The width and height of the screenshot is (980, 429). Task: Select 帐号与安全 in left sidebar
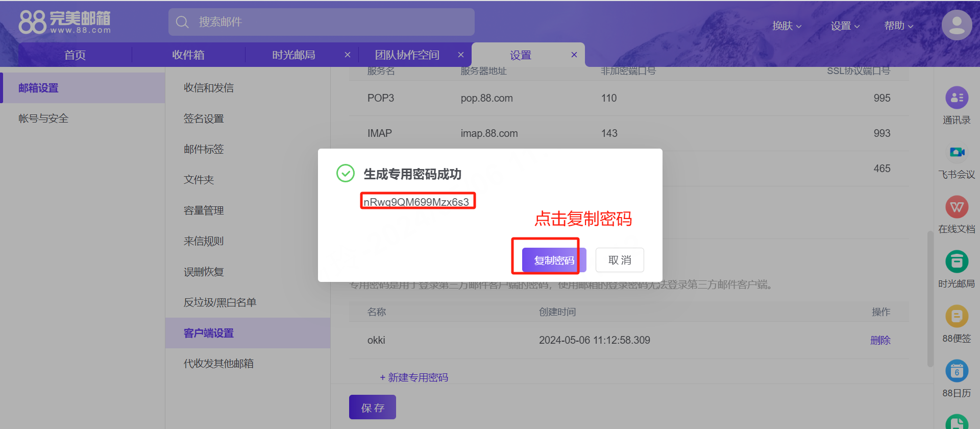pyautogui.click(x=84, y=118)
